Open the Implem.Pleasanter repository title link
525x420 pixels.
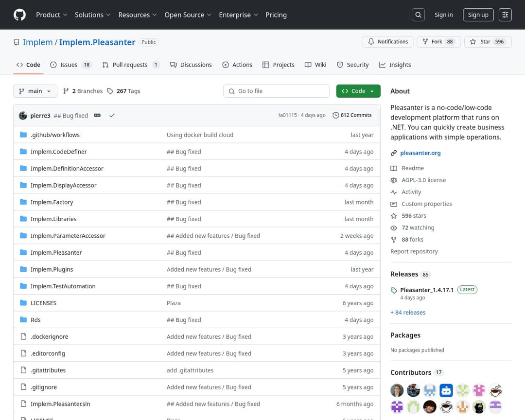pyautogui.click(x=97, y=42)
